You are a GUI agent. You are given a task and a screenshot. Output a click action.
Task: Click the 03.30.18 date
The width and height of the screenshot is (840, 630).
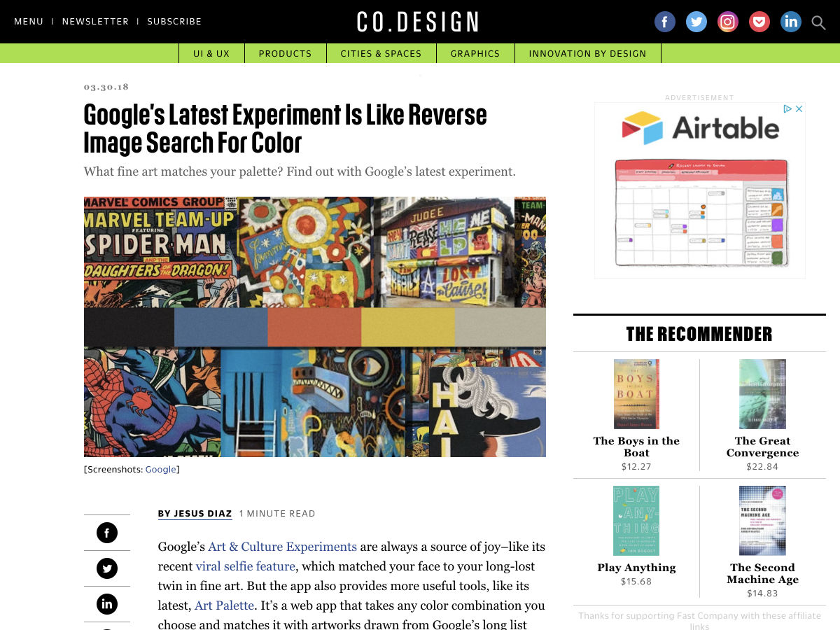(106, 87)
